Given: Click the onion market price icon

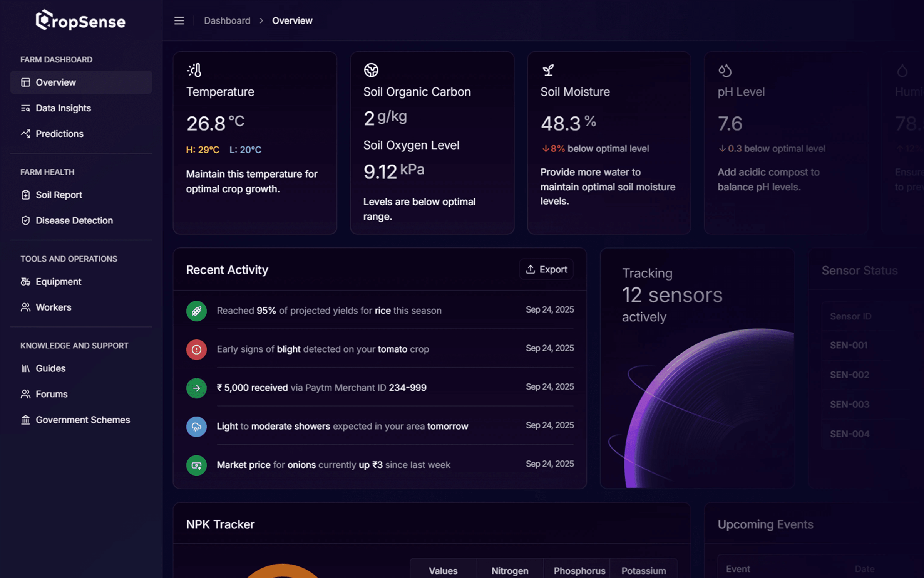Looking at the screenshot, I should (x=196, y=465).
